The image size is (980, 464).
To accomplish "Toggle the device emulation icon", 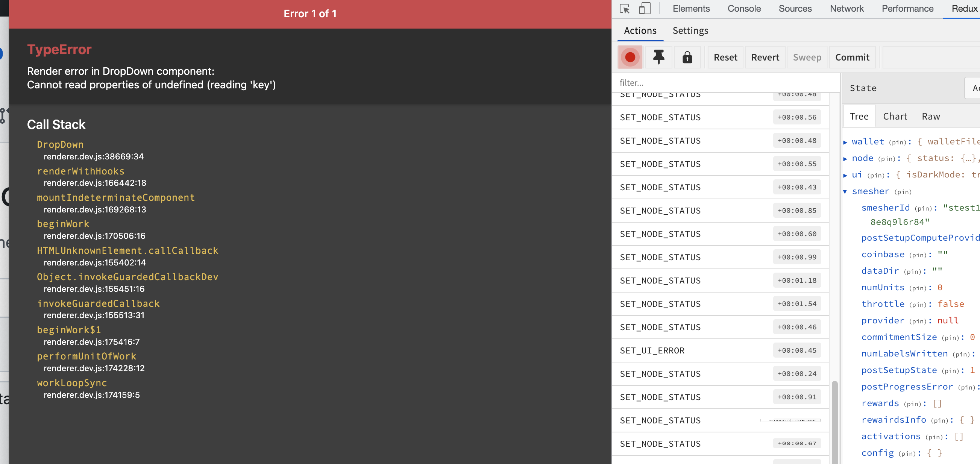I will (x=645, y=8).
